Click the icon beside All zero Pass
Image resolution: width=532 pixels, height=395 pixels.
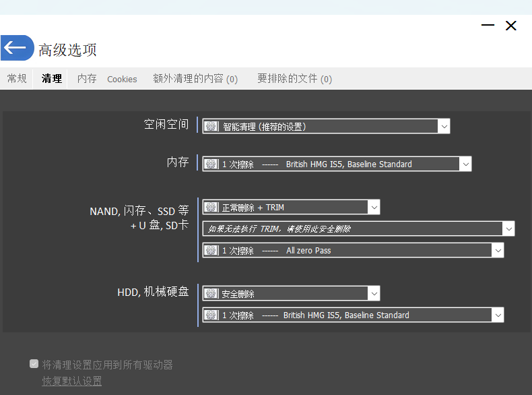211,251
